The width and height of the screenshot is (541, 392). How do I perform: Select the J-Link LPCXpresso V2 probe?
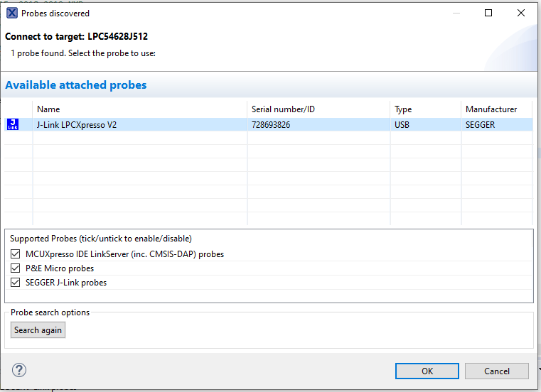tap(77, 125)
